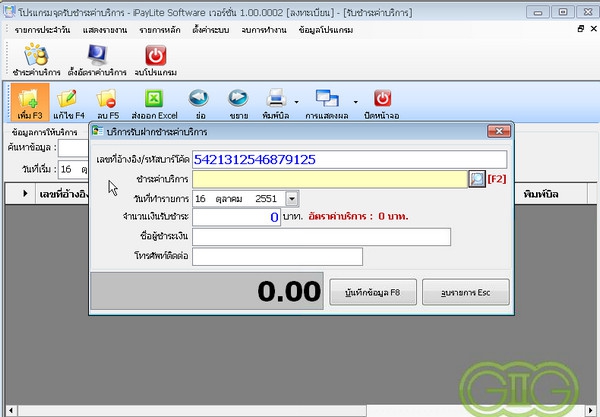Click the row selector arrow in grid
This screenshot has width=600, height=417.
(25, 193)
